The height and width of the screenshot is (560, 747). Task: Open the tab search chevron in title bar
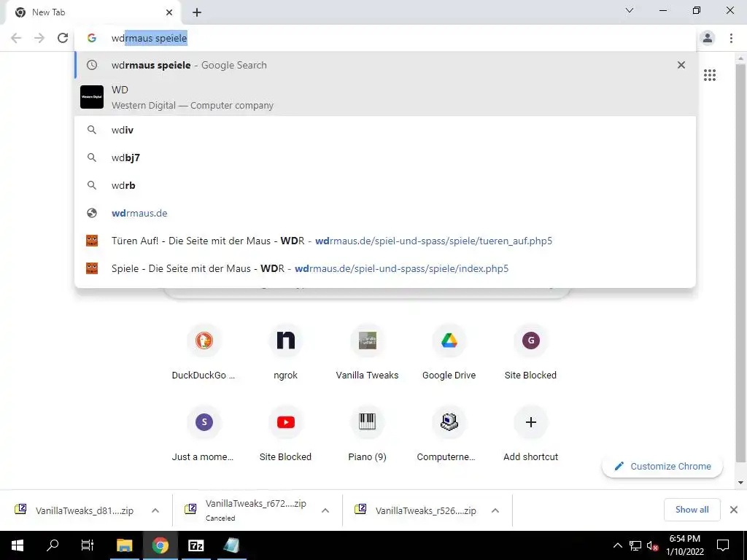pyautogui.click(x=630, y=10)
